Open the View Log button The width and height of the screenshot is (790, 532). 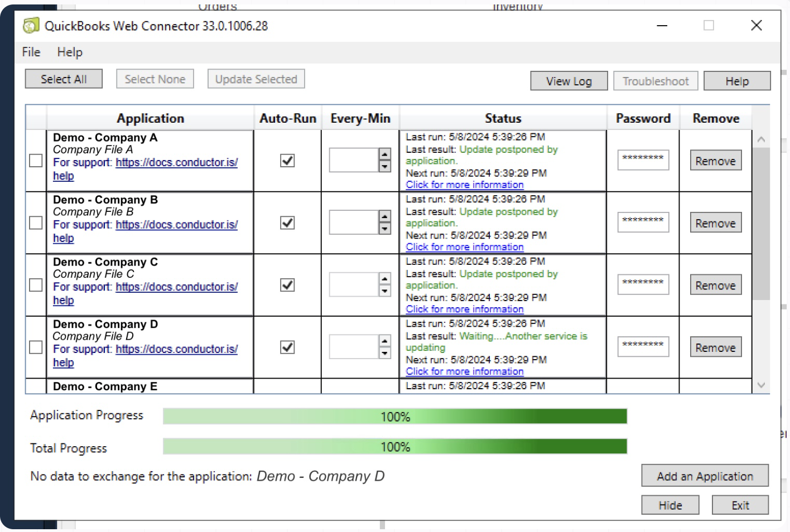pyautogui.click(x=569, y=81)
